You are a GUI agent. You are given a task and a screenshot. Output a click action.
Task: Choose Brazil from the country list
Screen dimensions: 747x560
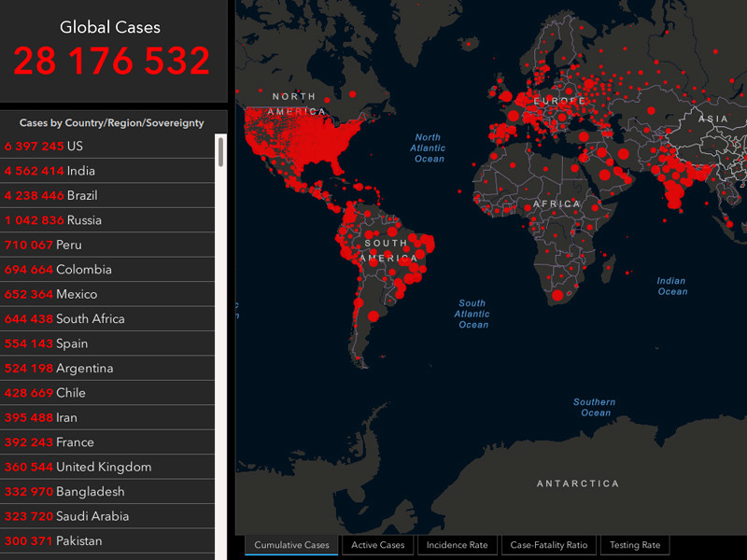point(107,196)
